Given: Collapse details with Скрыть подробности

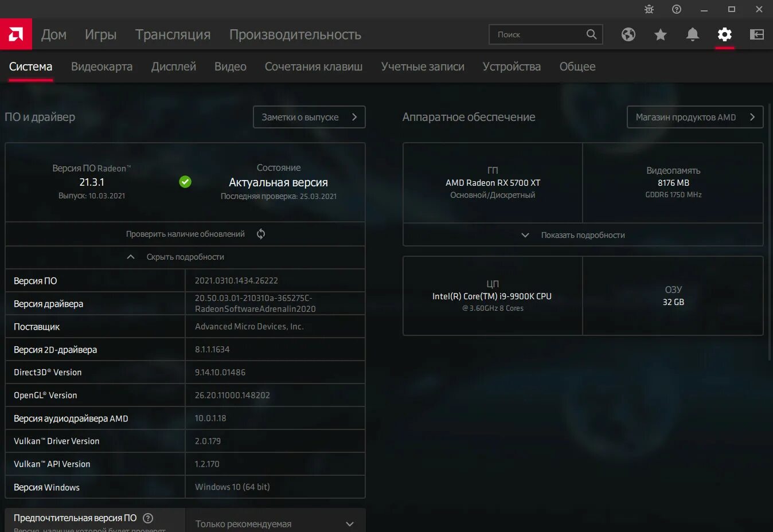Looking at the screenshot, I should 185,257.
